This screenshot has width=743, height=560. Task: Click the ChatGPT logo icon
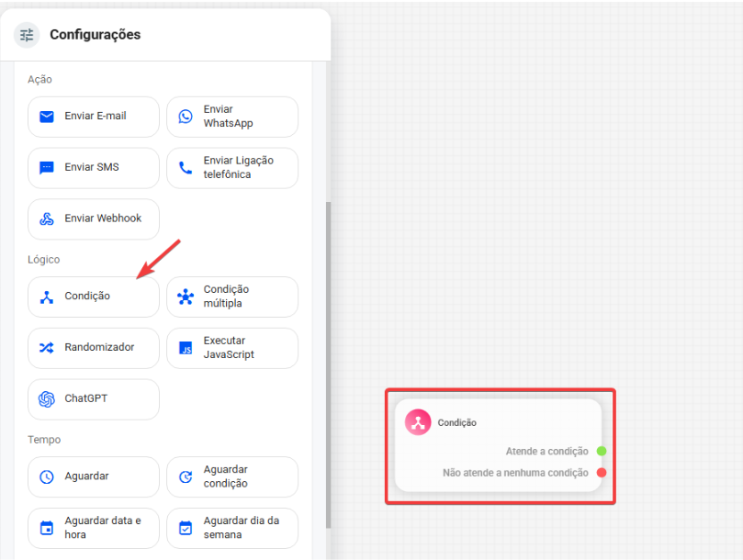click(47, 399)
